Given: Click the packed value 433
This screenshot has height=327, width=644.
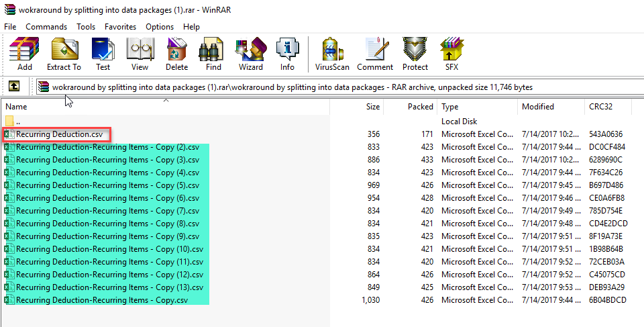Looking at the screenshot, I should pyautogui.click(x=427, y=160).
